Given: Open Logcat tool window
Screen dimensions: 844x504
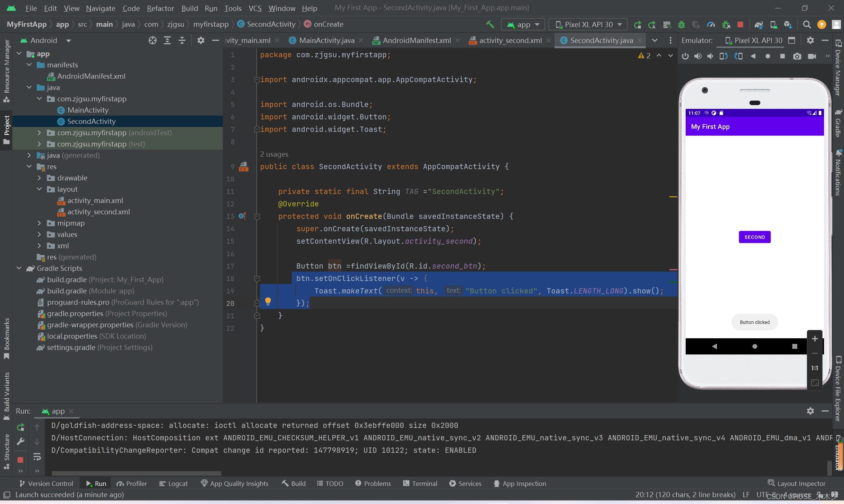Looking at the screenshot, I should [x=173, y=483].
